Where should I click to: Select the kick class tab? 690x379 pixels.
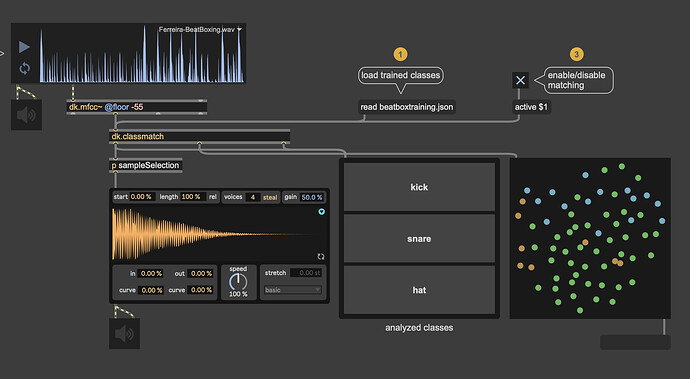pyautogui.click(x=419, y=187)
